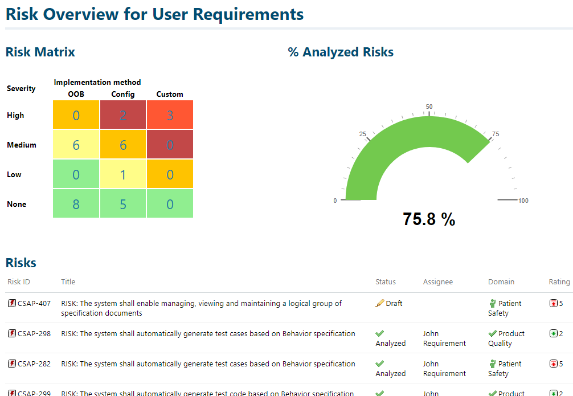Screen dimensions: 573x396
Task: Click the CSAP-298 generate test cases title
Action: coord(208,334)
